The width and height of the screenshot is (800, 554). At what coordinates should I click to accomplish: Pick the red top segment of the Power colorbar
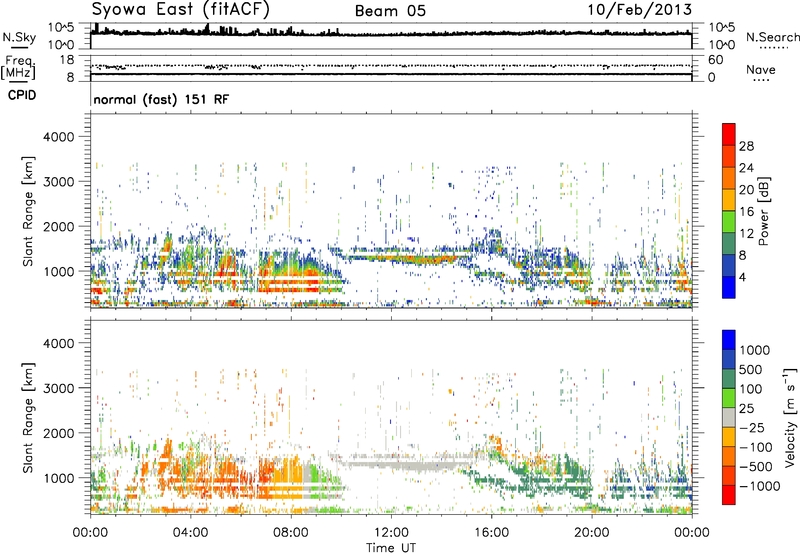[729, 134]
